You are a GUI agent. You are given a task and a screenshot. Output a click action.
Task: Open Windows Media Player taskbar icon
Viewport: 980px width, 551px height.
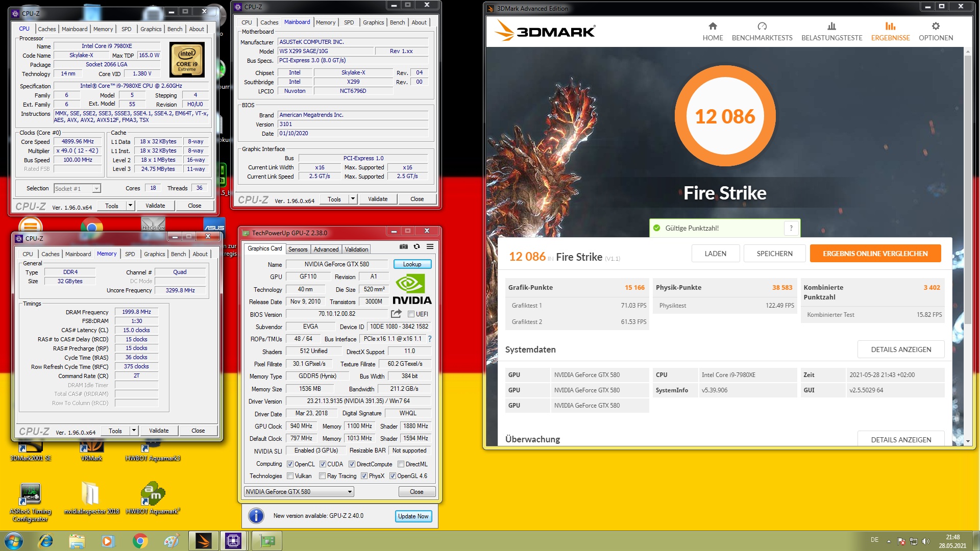[x=108, y=541]
